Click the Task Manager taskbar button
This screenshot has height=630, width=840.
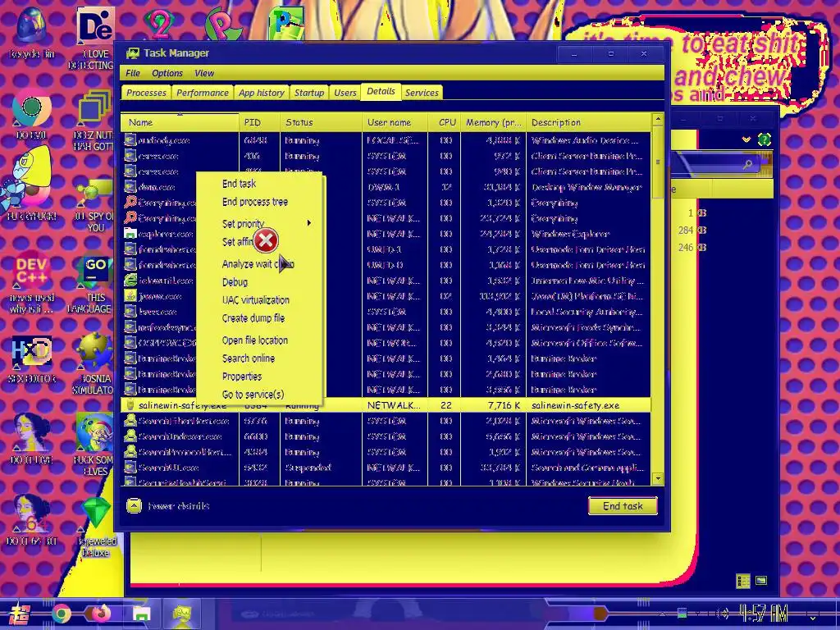[182, 614]
